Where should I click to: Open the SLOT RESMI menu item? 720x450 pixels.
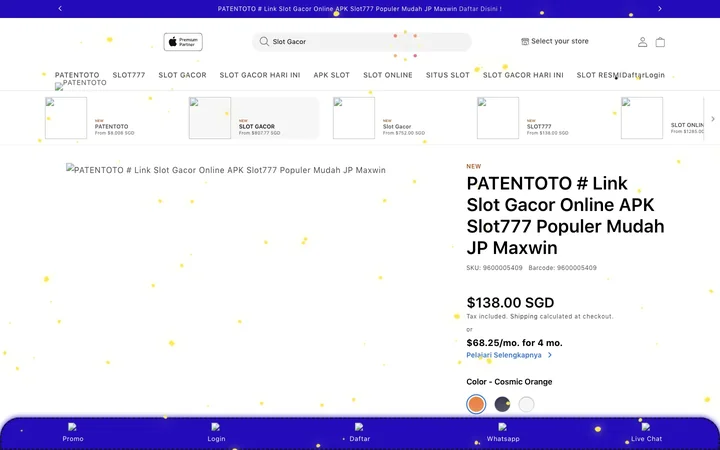(599, 75)
